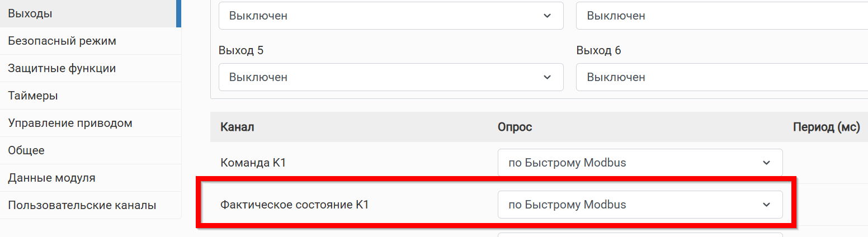868x237 pixels.
Task: Click the Опрос column header
Action: point(515,127)
